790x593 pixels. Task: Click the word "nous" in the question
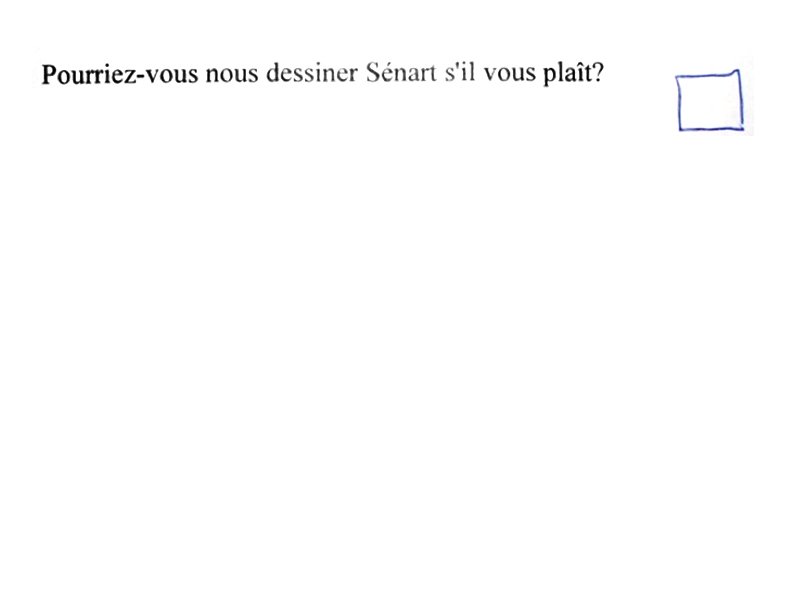click(x=232, y=74)
